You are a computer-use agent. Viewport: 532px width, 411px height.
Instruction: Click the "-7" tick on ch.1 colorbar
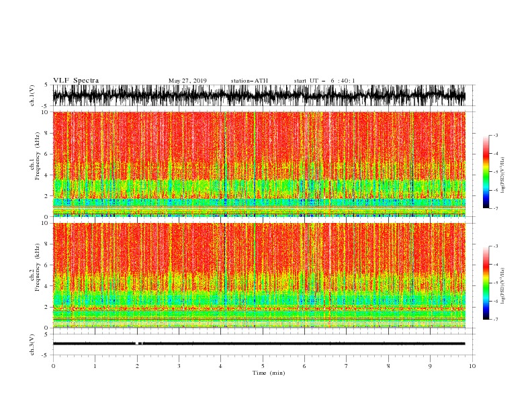pyautogui.click(x=495, y=208)
